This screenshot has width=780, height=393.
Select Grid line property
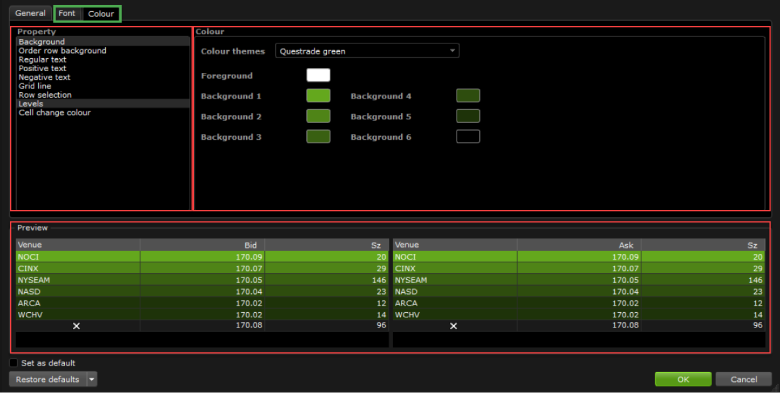103,86
